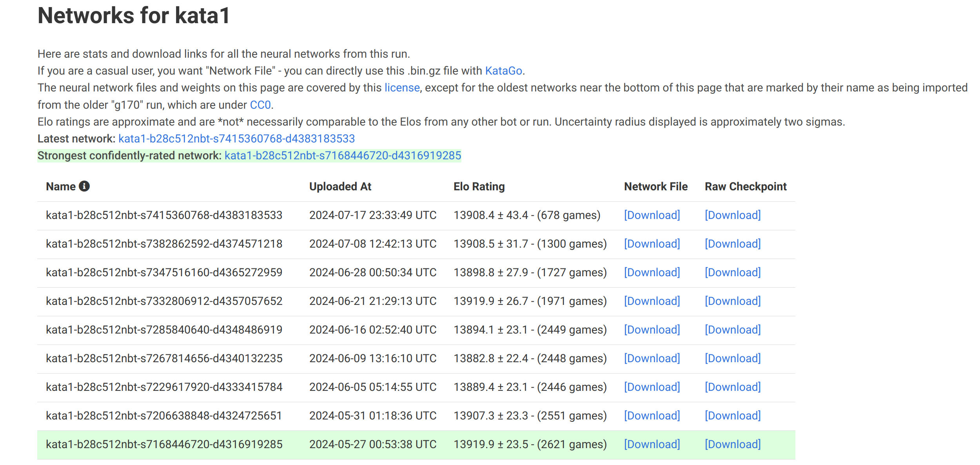Select name cell kata1-b28c512nbt-s7382862592-d4374571218

tap(164, 244)
